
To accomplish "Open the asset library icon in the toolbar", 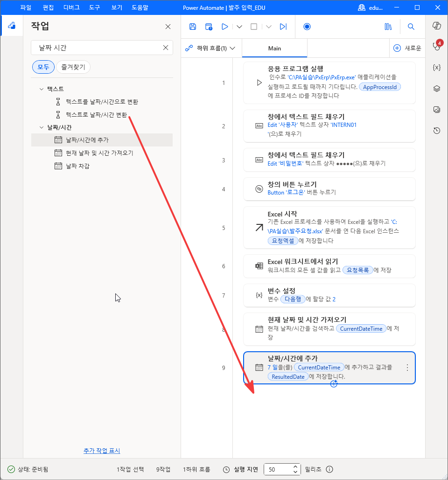I will 388,27.
